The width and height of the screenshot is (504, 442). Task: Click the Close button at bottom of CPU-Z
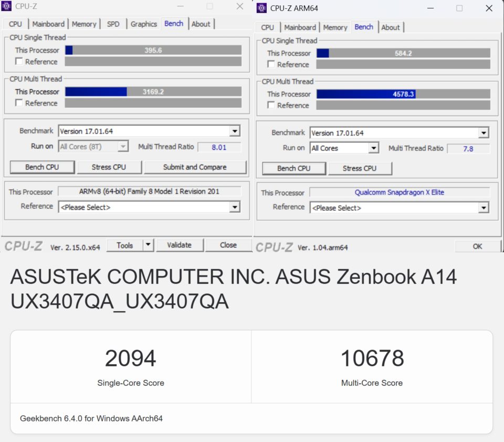(228, 245)
